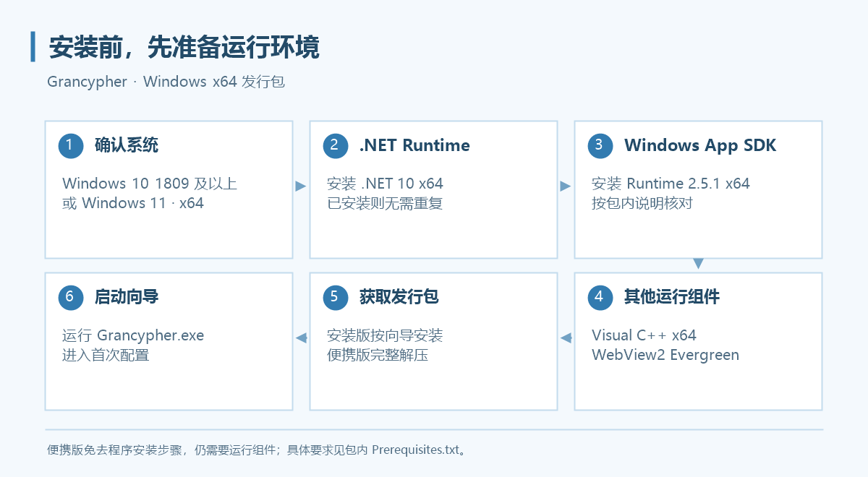The height and width of the screenshot is (477, 868).
Task: Select subtitle Grancypher · Windows x64 发行包
Action: 166,82
